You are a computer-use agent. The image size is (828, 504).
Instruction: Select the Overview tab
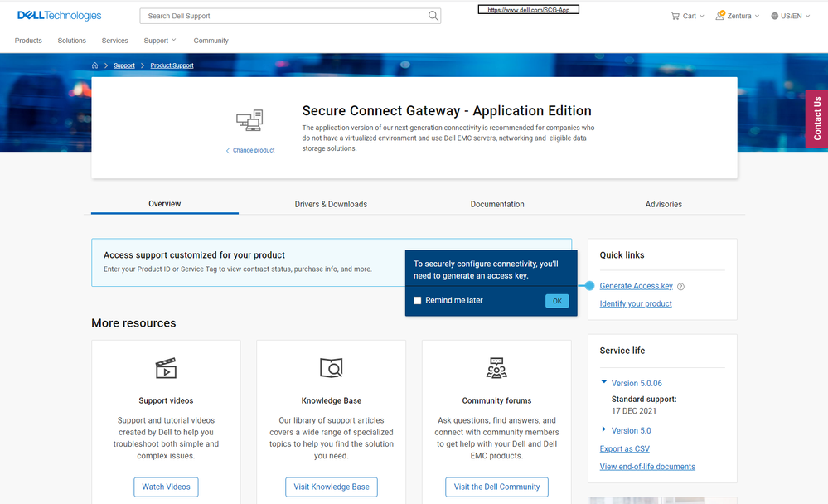tap(165, 204)
